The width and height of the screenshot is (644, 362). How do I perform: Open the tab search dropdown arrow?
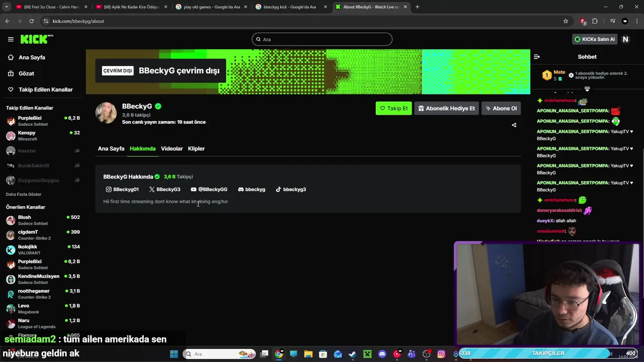[x=7, y=7]
